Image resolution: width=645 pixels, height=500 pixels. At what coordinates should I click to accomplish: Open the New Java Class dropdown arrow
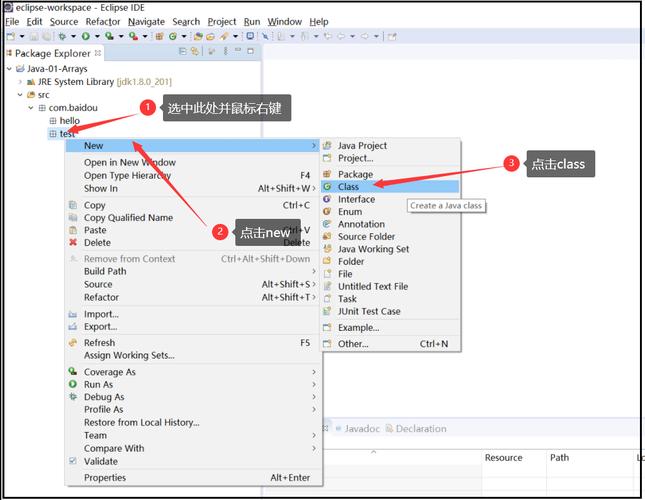point(184,37)
